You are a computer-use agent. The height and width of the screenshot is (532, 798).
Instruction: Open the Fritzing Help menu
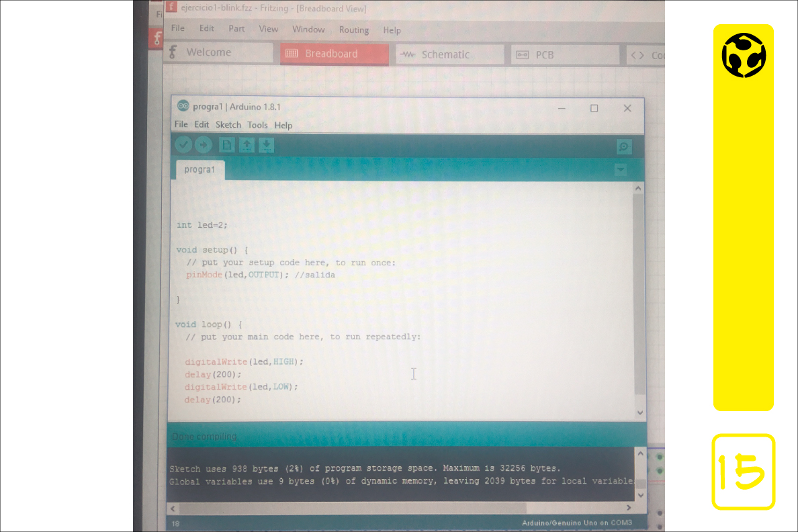coord(392,30)
